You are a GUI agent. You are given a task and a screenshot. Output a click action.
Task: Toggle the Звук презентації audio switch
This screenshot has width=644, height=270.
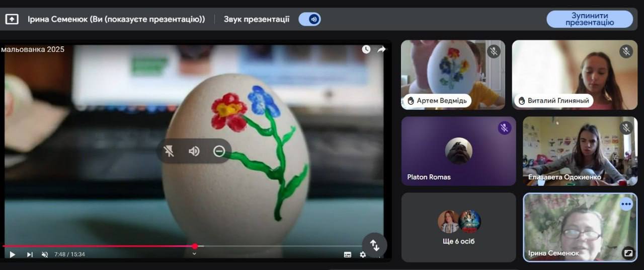click(309, 19)
